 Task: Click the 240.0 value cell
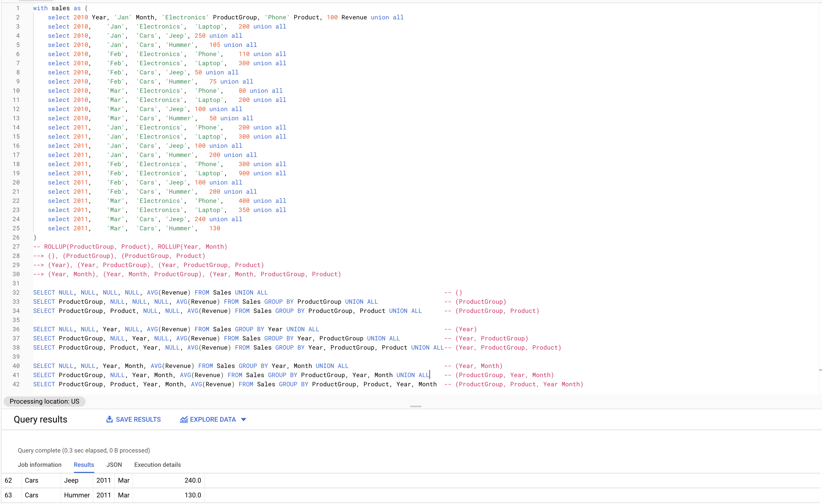click(x=169, y=480)
